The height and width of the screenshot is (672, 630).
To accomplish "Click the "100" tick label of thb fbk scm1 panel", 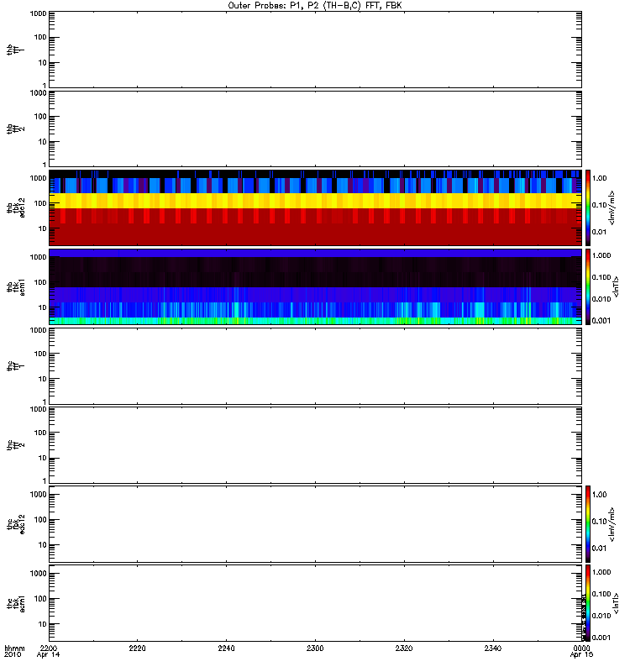I will pos(40,282).
